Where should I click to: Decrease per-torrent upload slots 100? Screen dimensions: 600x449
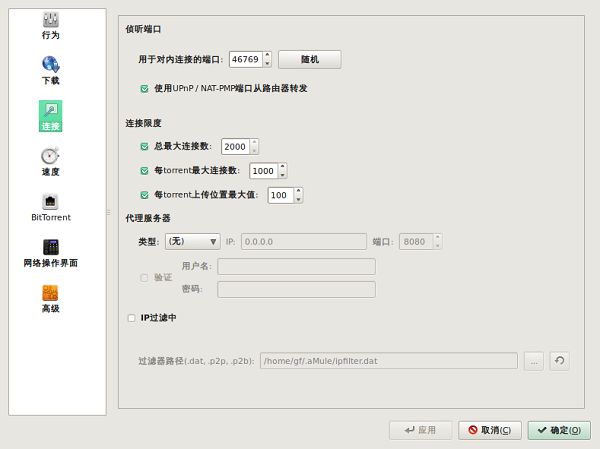tap(298, 199)
